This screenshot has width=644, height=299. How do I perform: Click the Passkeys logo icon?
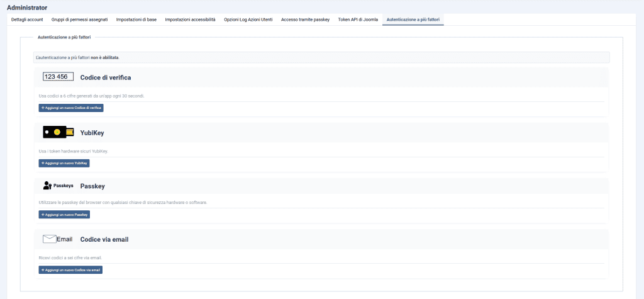point(58,186)
